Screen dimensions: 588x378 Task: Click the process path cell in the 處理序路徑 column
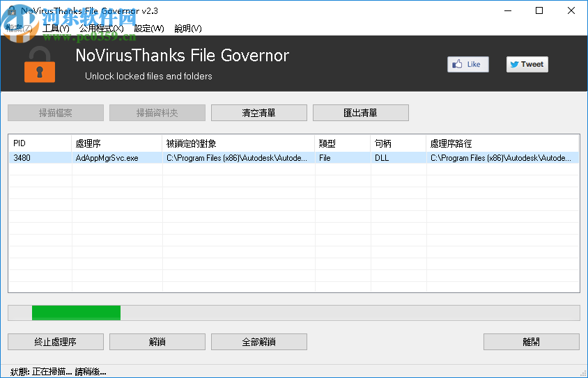pyautogui.click(x=502, y=158)
